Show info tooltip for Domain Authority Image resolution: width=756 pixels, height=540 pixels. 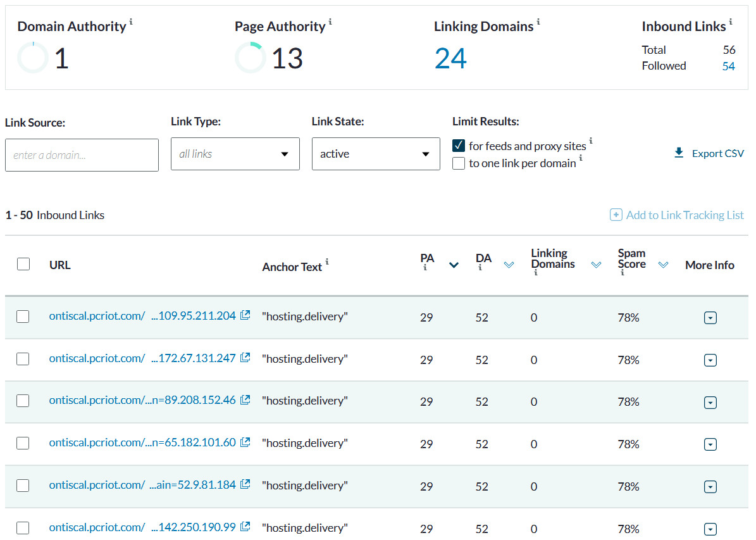131,22
